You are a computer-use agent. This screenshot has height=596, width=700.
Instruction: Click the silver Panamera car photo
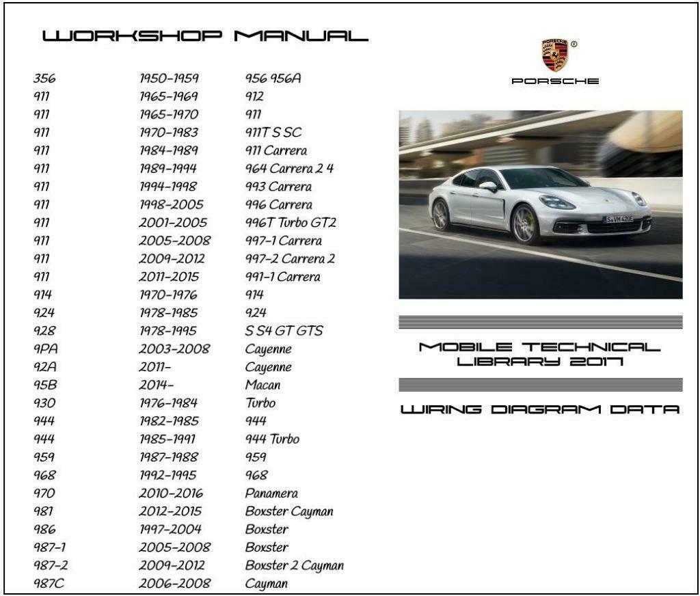click(541, 204)
